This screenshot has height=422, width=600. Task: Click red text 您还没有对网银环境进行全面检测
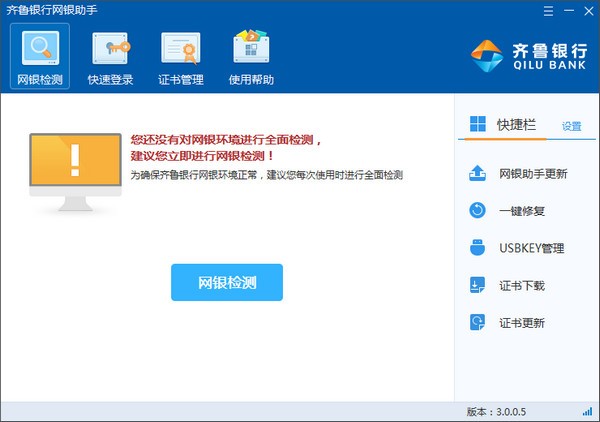(x=225, y=140)
